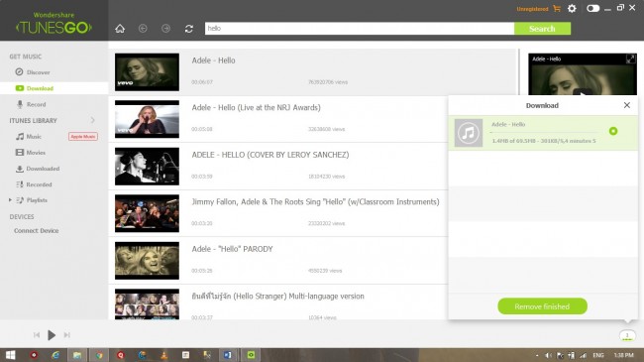Click the green status circle on Adele - Hello download
This screenshot has height=362, width=644.
point(613,131)
